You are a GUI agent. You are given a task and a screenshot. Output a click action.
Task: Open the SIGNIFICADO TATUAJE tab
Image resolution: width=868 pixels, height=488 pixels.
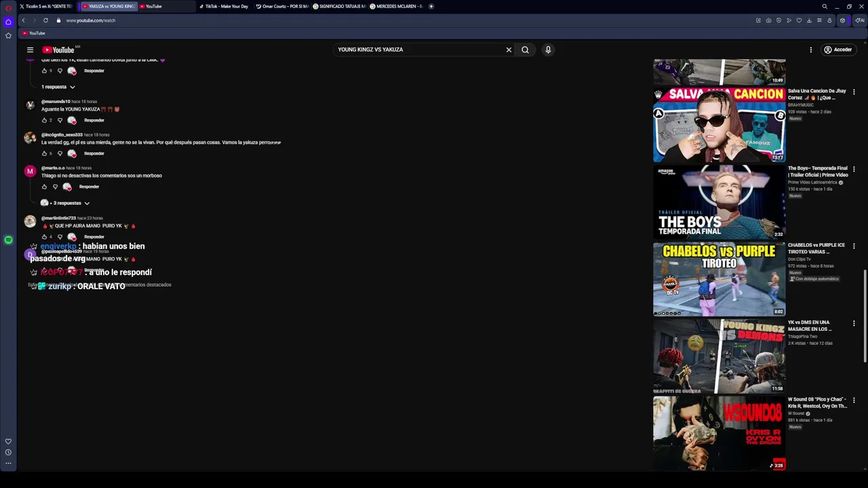(x=339, y=7)
